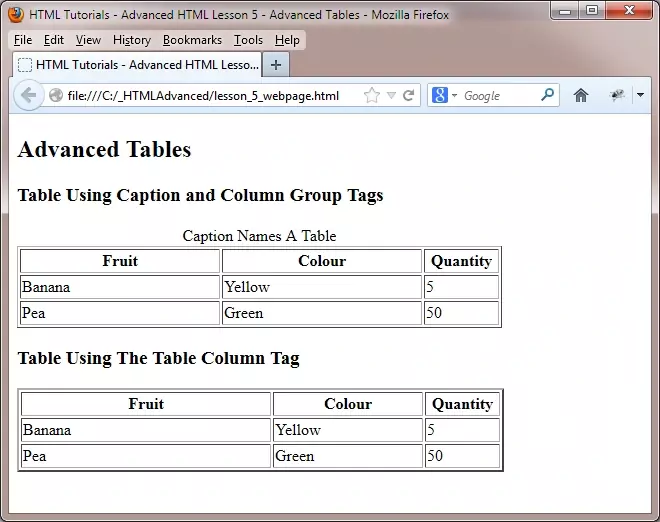Open the toolbar overflow dropdown arrow
Viewport: 660px width, 522px height.
(x=640, y=95)
